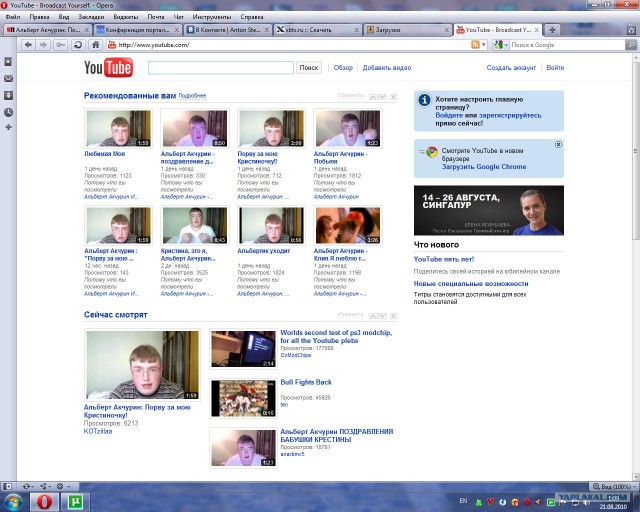Click the EN language indicator in tray

(x=463, y=501)
